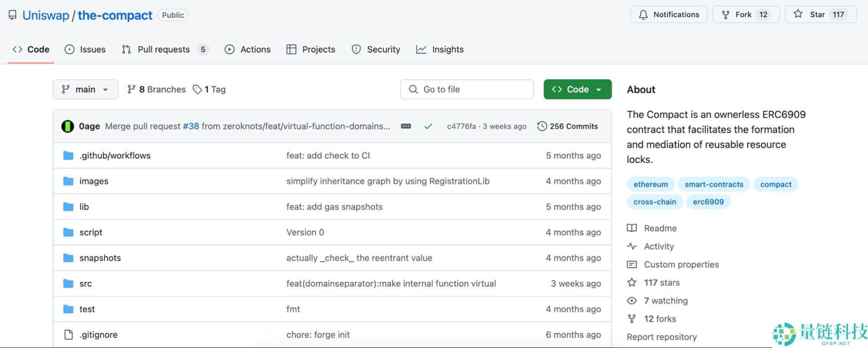This screenshot has height=348, width=868.
Task: Click 0age's avatar icon
Action: click(x=68, y=126)
